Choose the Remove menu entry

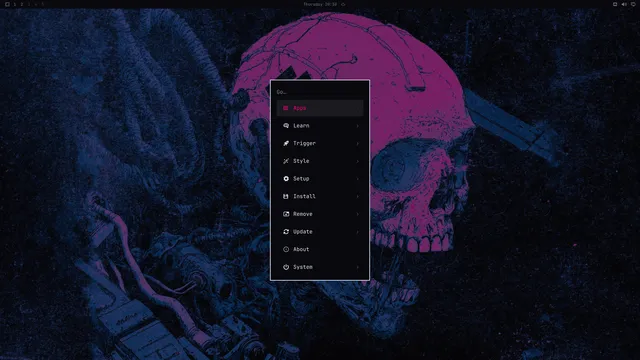coord(320,214)
